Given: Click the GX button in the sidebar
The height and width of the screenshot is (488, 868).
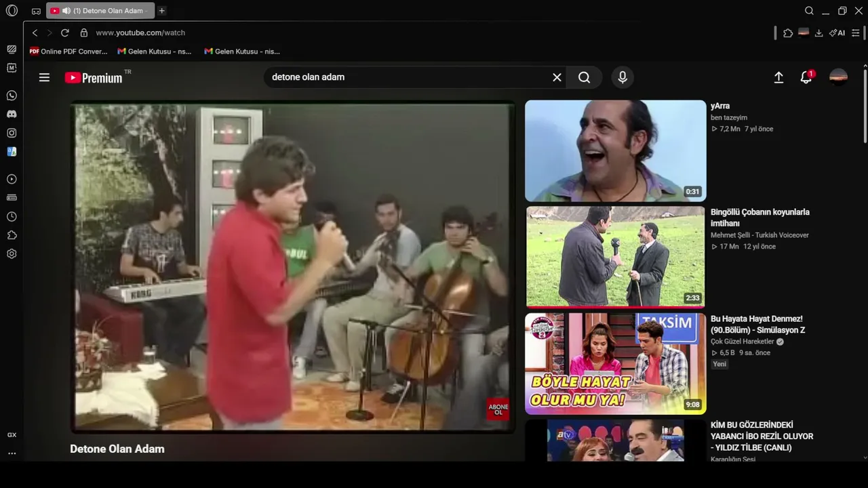Looking at the screenshot, I should [x=12, y=435].
